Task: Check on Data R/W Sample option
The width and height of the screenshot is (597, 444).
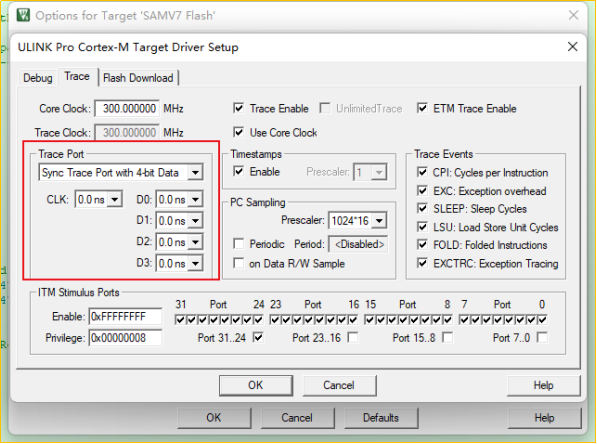Action: [x=239, y=263]
